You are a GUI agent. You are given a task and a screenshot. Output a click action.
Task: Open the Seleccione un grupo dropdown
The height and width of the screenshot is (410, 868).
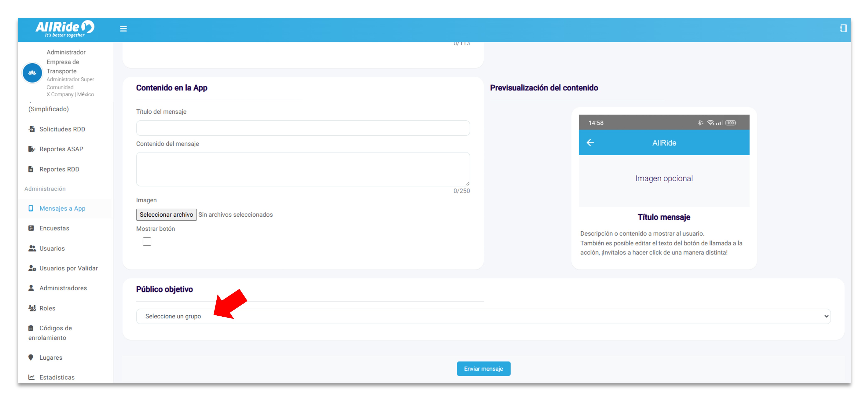pyautogui.click(x=483, y=316)
